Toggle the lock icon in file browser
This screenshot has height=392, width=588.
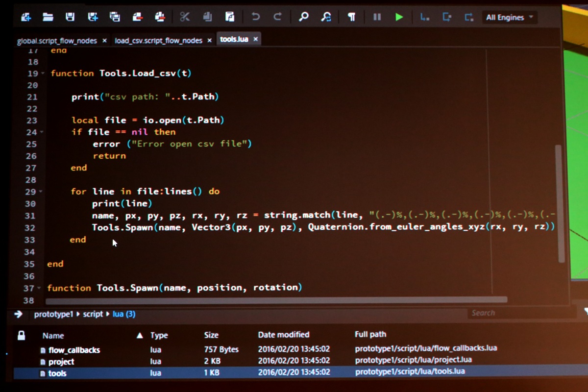[21, 336]
